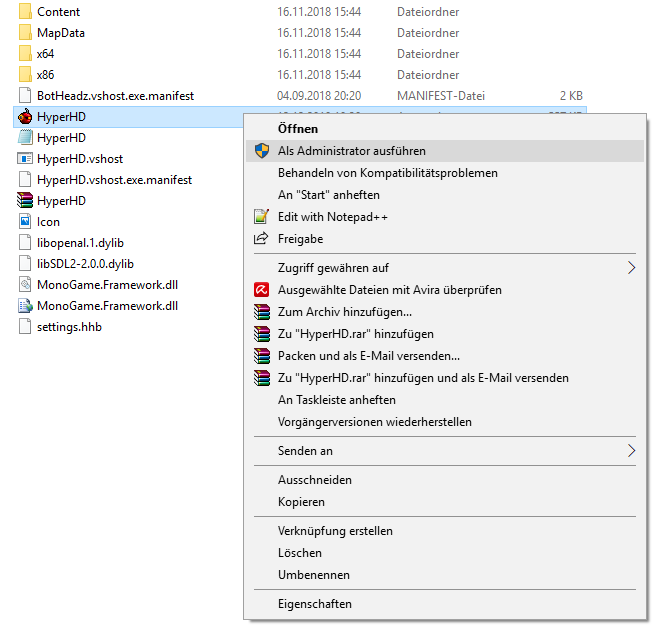Click the HyperHD.vshost window icon
Screen dimensions: 652x626
click(x=25, y=158)
